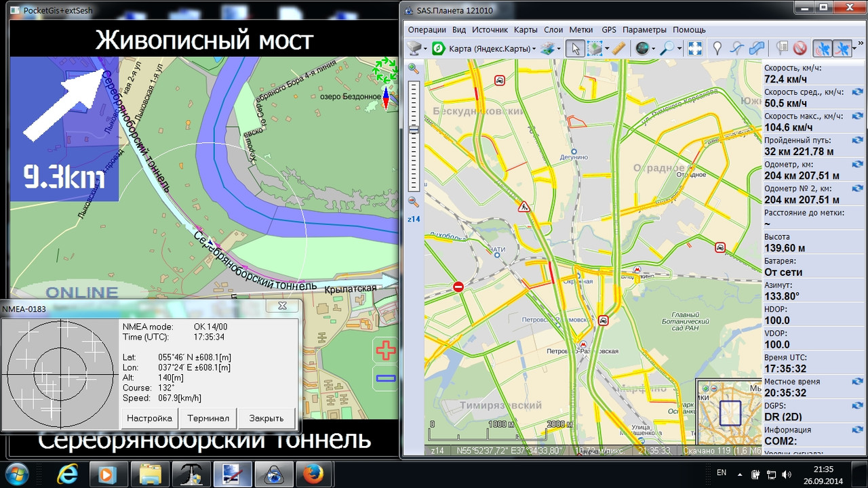Toggle full screen map mode icon

tap(694, 48)
